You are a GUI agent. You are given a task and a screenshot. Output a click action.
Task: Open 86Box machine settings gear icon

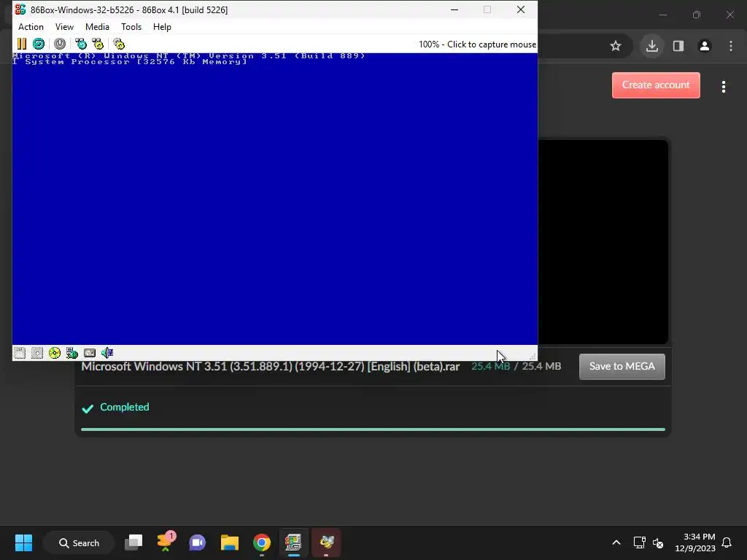pos(119,44)
